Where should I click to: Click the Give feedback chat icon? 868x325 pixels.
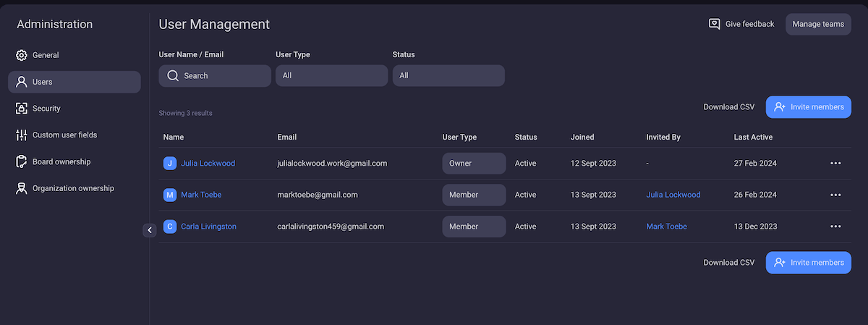(x=714, y=24)
